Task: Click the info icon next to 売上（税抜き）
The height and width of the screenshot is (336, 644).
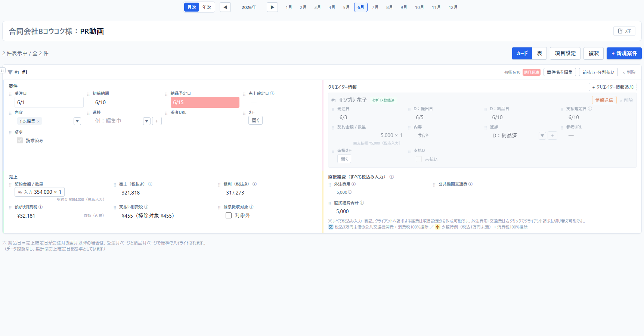Action: click(150, 184)
